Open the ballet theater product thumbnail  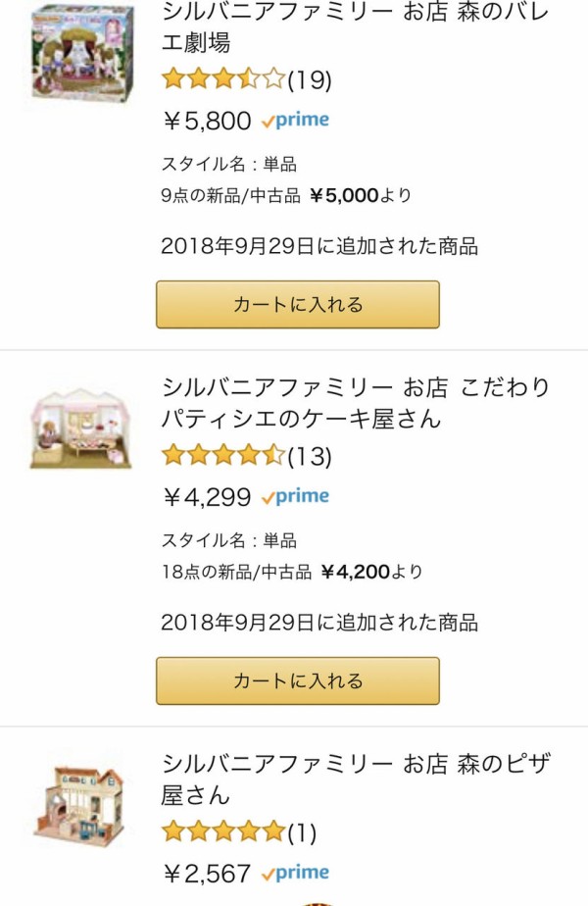[x=81, y=53]
